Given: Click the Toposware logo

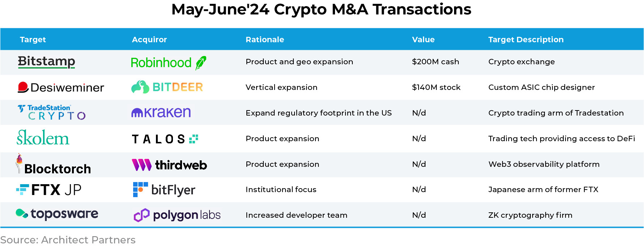Looking at the screenshot, I should [57, 214].
